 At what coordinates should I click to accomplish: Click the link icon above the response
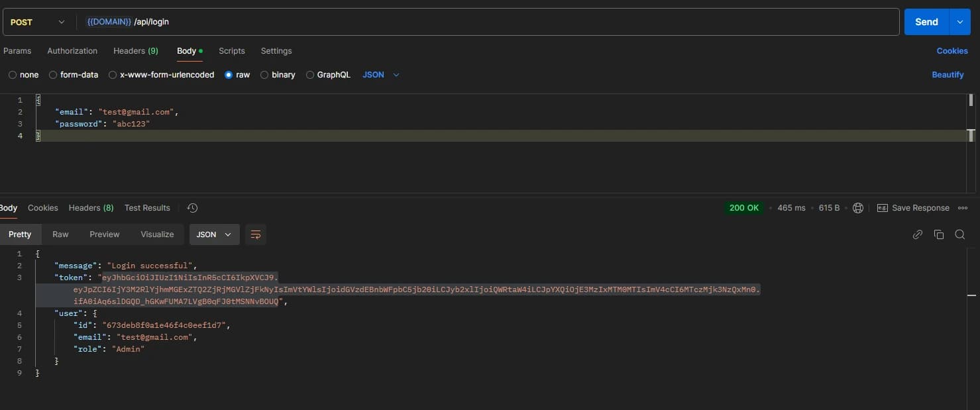pos(918,234)
